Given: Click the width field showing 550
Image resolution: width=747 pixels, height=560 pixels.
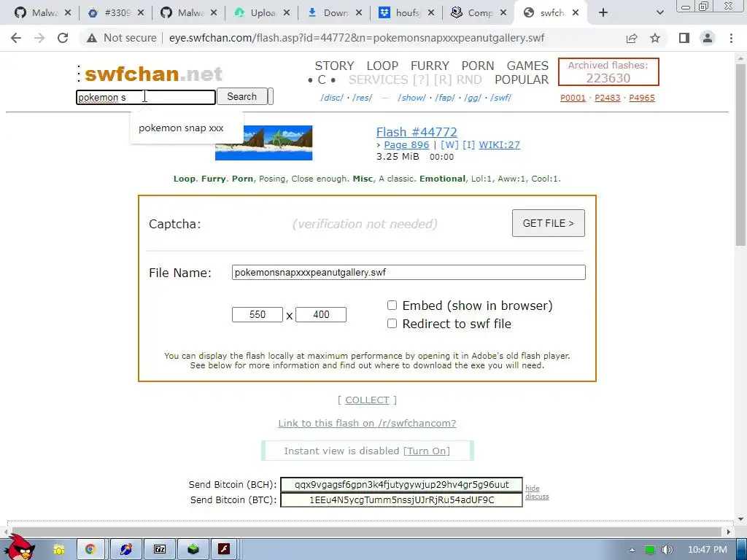Looking at the screenshot, I should pos(258,314).
